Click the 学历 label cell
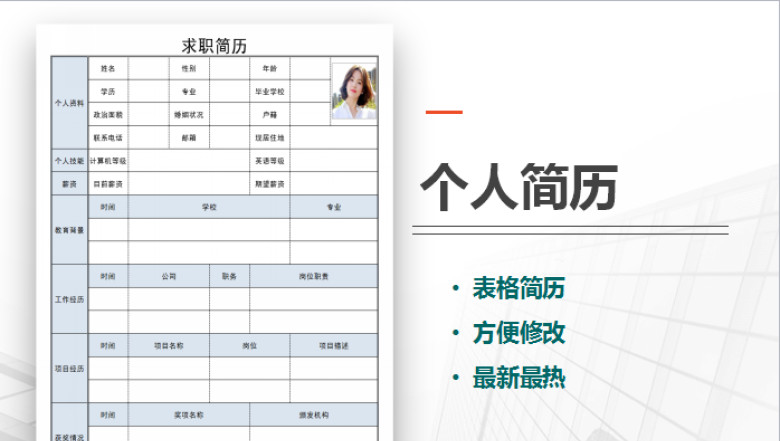Screen dimensions: 780x441 (108, 91)
